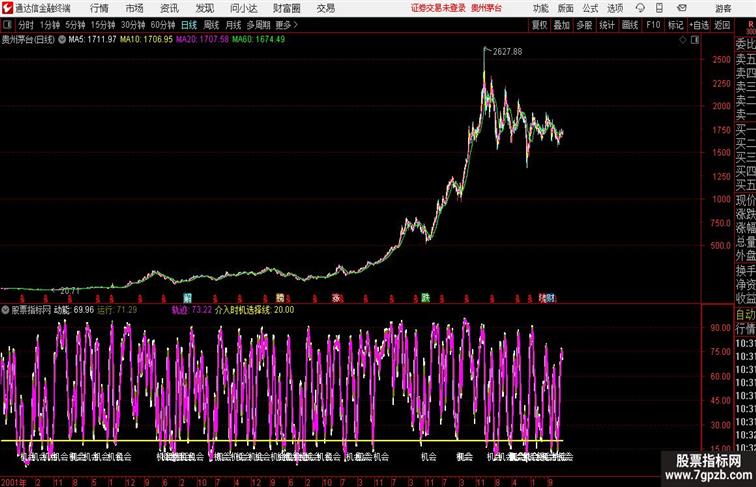Image resolution: width=756 pixels, height=487 pixels.
Task: Open the headset customer service icon
Action: (x=640, y=8)
